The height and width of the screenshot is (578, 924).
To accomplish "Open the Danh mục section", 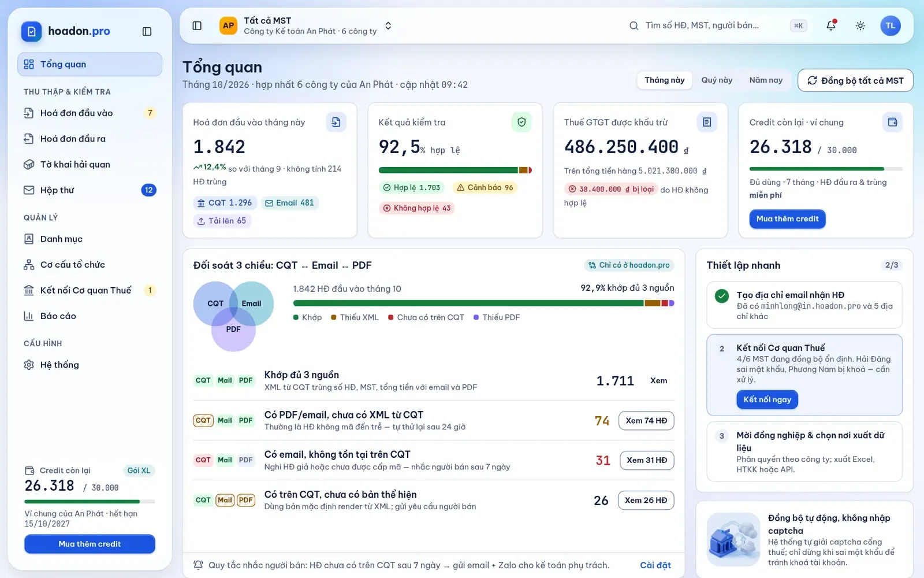I will 90,239.
